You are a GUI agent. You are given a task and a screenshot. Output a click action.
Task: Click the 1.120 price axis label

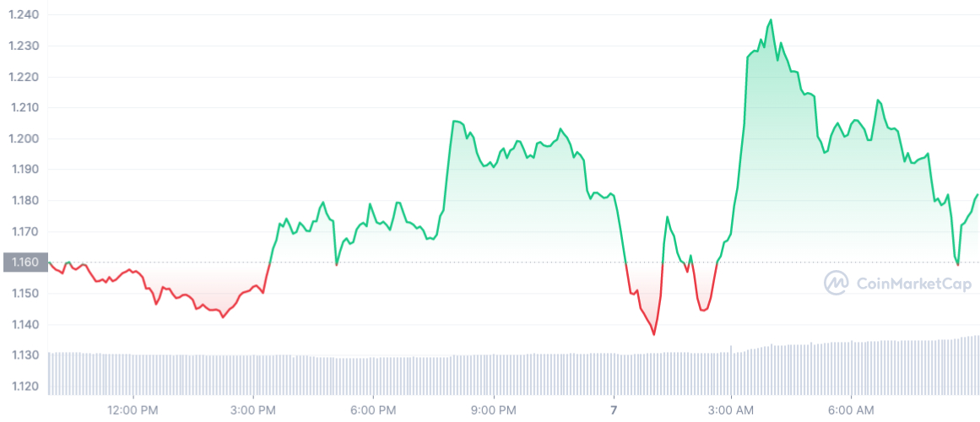(x=23, y=387)
